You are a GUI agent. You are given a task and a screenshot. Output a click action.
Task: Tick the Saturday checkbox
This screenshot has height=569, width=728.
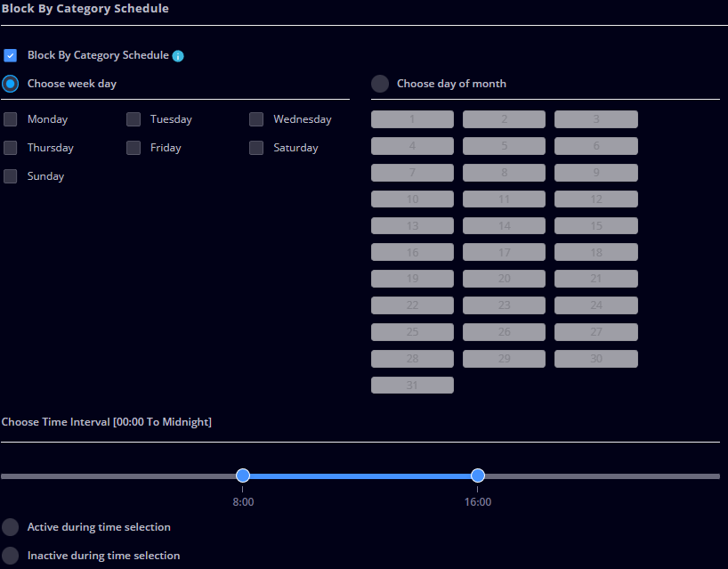(x=256, y=148)
